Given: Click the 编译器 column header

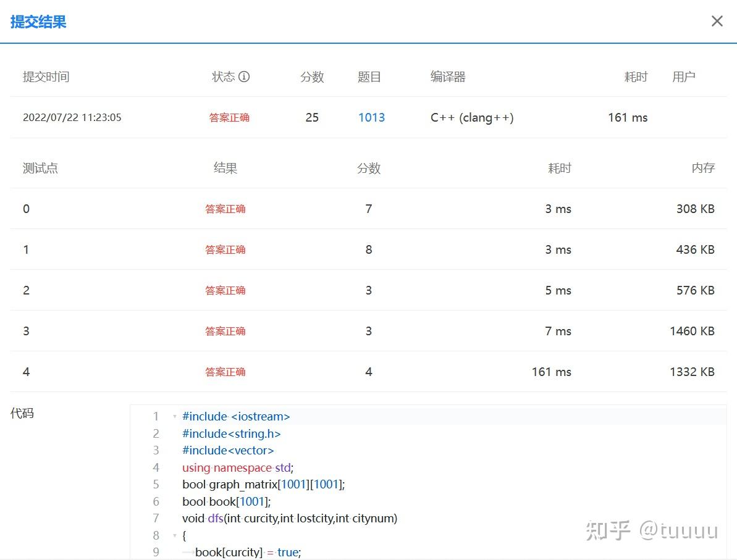Looking at the screenshot, I should point(448,77).
